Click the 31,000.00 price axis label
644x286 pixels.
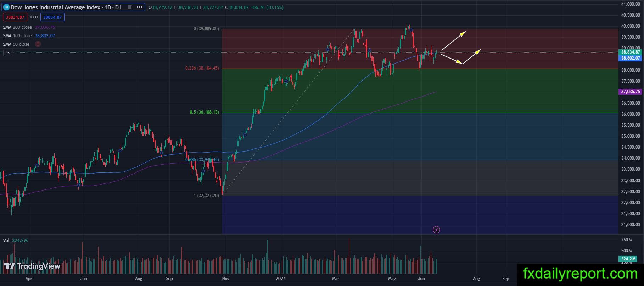pos(631,225)
